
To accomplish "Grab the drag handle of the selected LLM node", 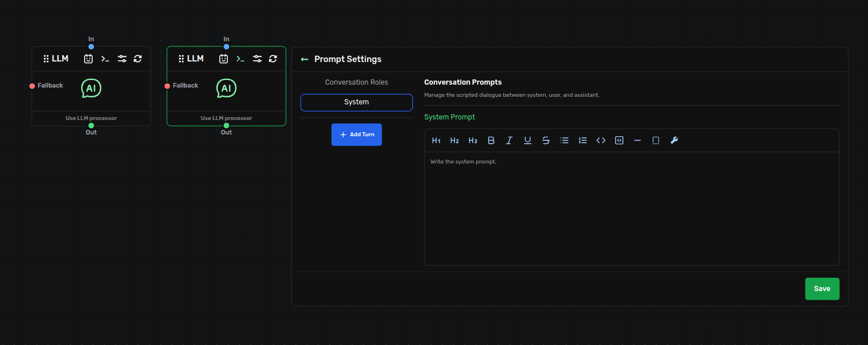I will coord(181,59).
